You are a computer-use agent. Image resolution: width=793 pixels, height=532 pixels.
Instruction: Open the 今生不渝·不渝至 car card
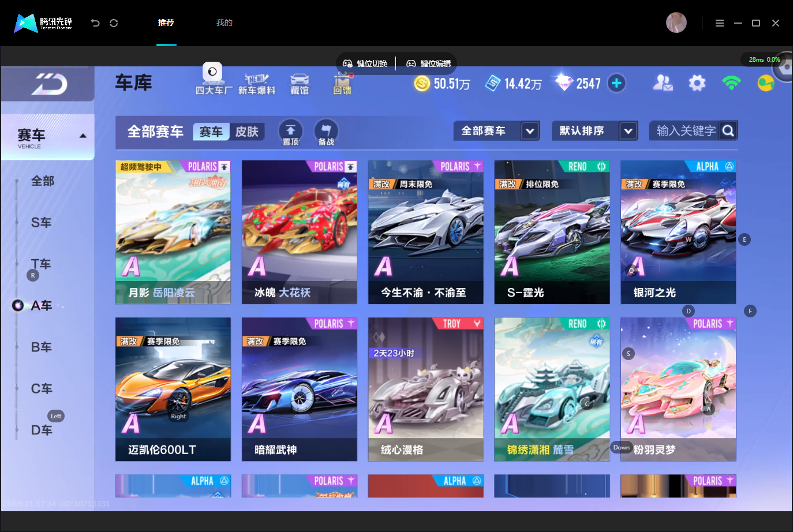click(x=426, y=233)
